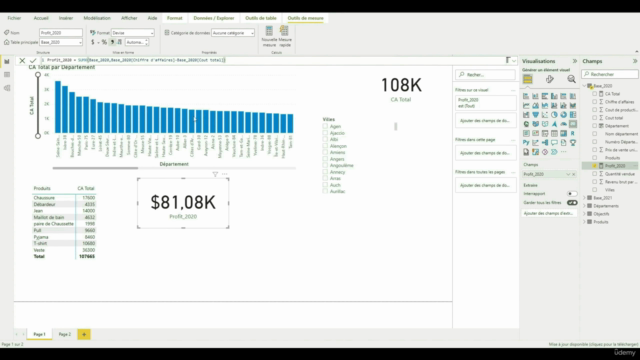640x360 pixels.
Task: Select the funnel chart visual
Action: 536,115
